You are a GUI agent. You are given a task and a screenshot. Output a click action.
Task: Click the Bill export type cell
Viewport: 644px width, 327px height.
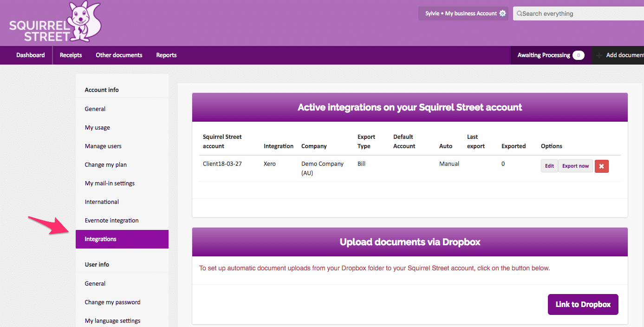coord(361,163)
